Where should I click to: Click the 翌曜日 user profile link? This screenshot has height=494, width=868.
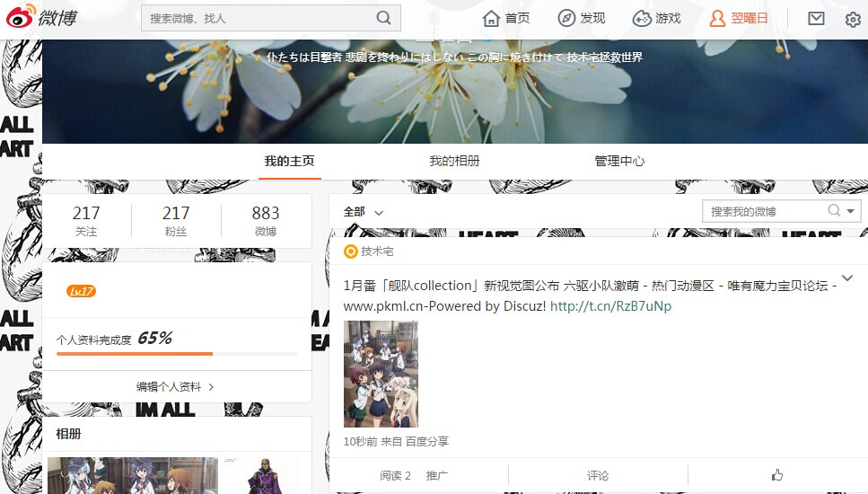point(739,18)
